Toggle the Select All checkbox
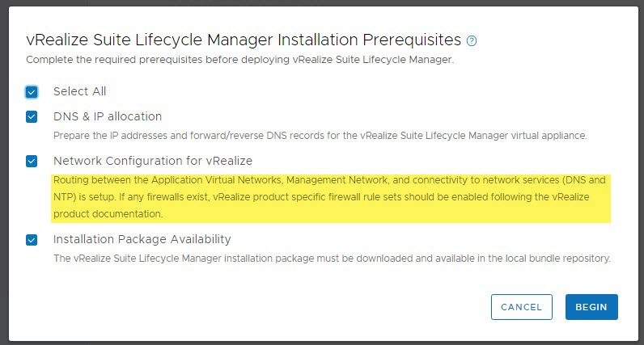The width and height of the screenshot is (644, 345). (x=32, y=92)
